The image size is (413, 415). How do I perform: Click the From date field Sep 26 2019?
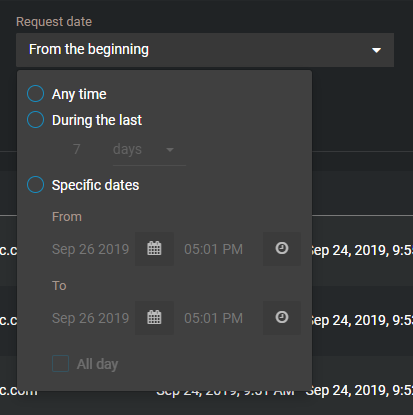[x=90, y=249]
